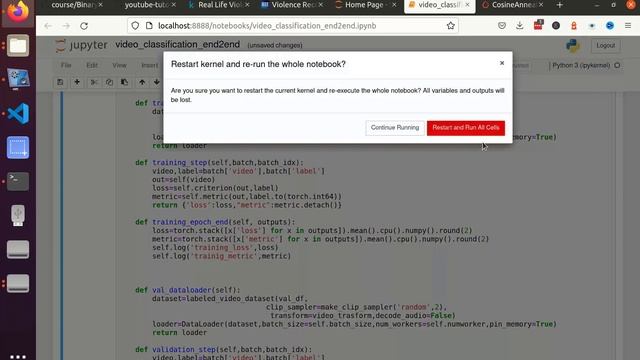Click 'loss=self.criterion(out,label)' line
The height and width of the screenshot is (360, 640).
click(x=215, y=188)
